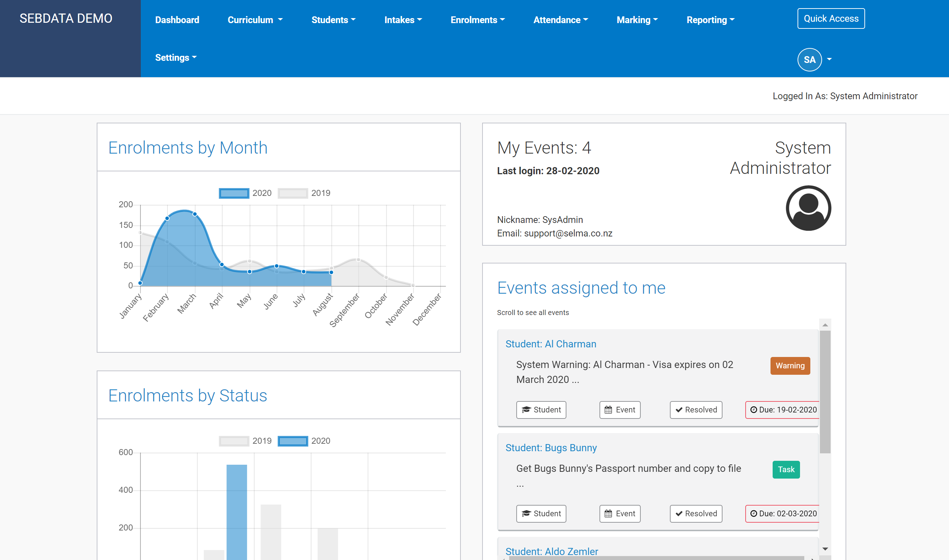This screenshot has height=560, width=949.
Task: Toggle 2019 legend swatch in Enrolments by Status
Action: pyautogui.click(x=234, y=441)
